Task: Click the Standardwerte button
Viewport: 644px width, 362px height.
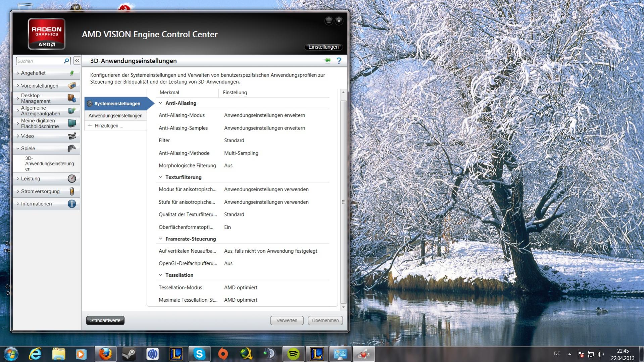Action: point(105,320)
